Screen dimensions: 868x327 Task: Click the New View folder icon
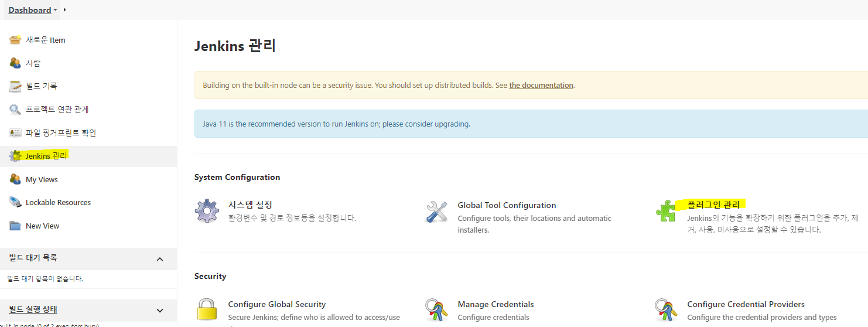tap(15, 226)
